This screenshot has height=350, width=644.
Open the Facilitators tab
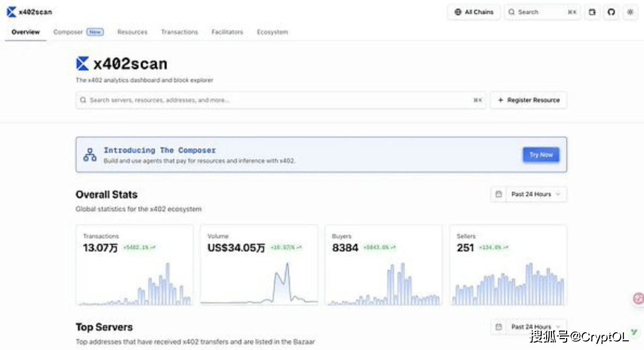pos(227,32)
